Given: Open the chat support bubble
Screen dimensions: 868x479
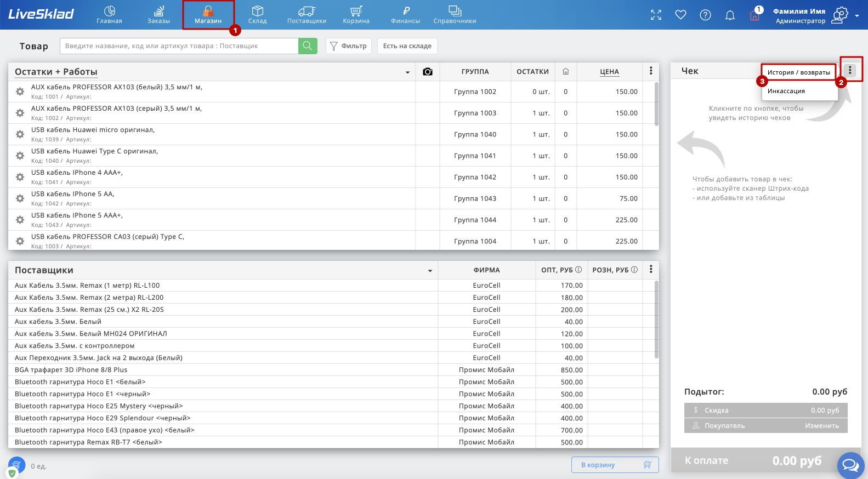Looking at the screenshot, I should 850,465.
